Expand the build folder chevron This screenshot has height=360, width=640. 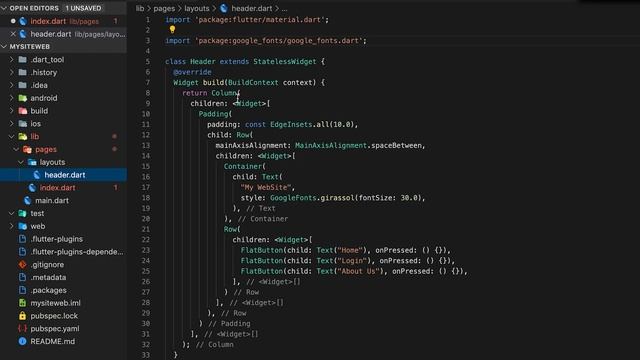click(11, 111)
